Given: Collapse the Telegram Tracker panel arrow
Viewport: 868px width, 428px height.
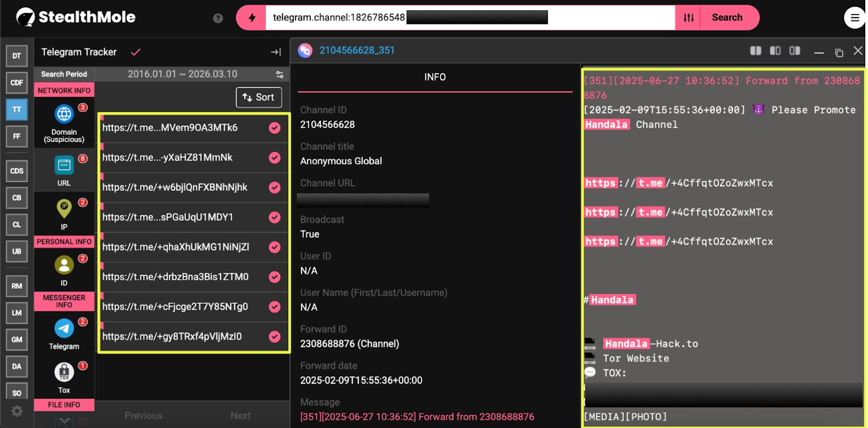Looking at the screenshot, I should tap(276, 52).
